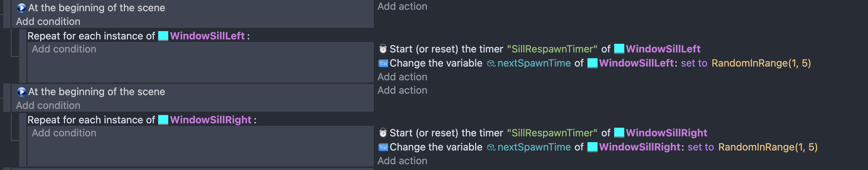Viewport: 868px width, 170px height.
Task: Click Add condition under the first scene-start event
Action: tap(48, 21)
